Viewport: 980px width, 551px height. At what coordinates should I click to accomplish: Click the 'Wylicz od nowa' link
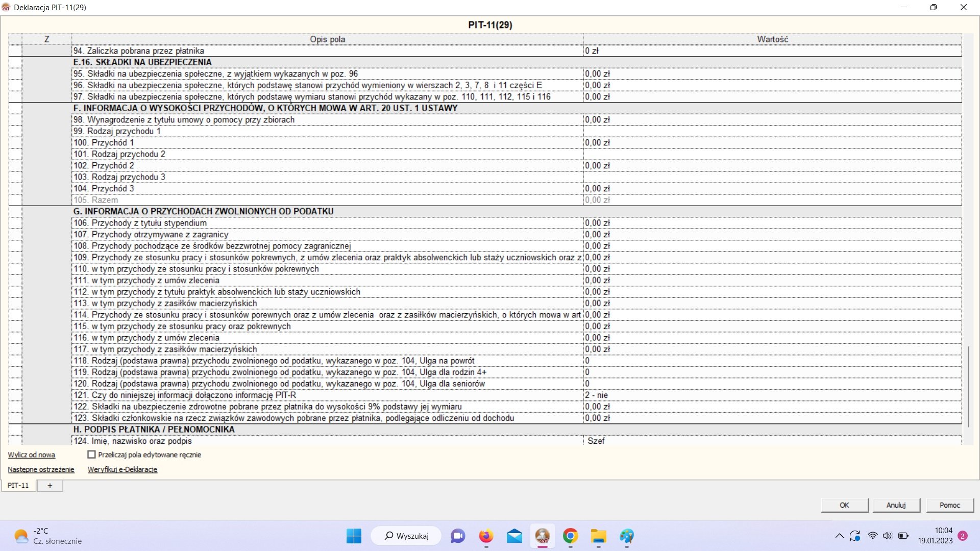(x=32, y=455)
